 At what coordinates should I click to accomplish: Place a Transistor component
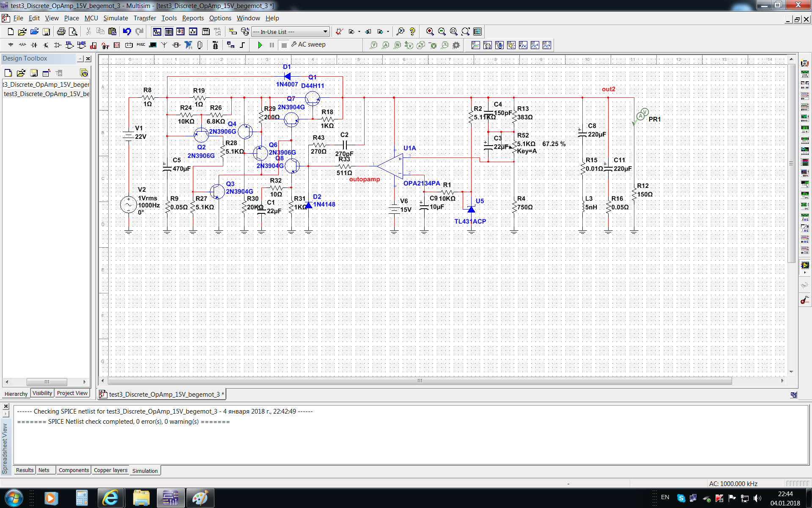point(46,44)
